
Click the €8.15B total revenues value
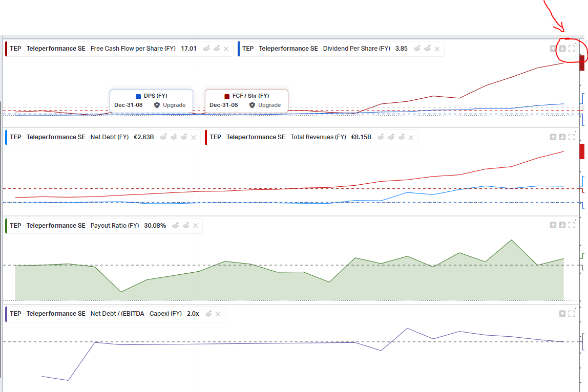click(x=361, y=137)
